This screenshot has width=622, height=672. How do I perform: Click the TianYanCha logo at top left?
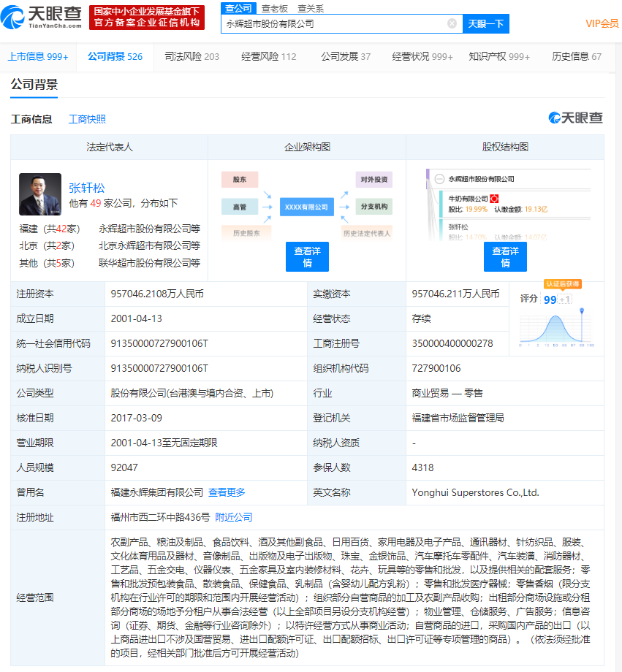(41, 17)
